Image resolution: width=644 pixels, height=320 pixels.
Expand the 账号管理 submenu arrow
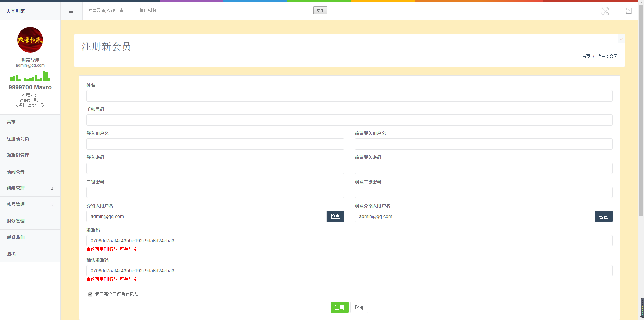(52, 205)
